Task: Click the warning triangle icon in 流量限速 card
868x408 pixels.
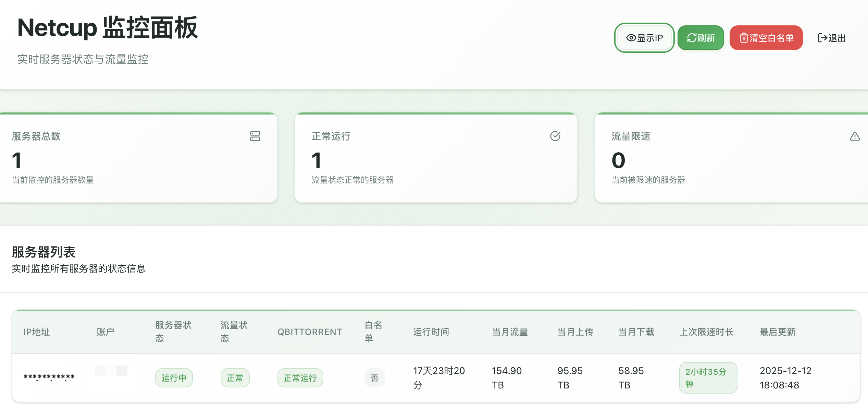Action: 855,136
